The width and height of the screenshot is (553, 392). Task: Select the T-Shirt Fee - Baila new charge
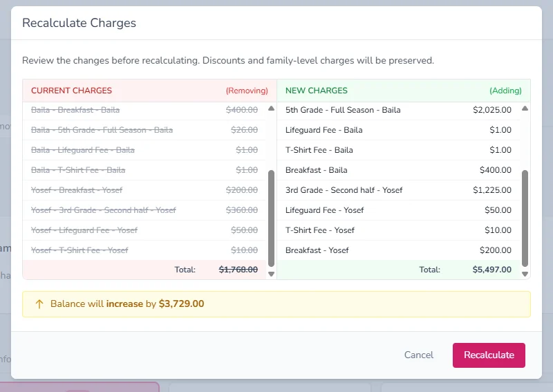pos(398,150)
